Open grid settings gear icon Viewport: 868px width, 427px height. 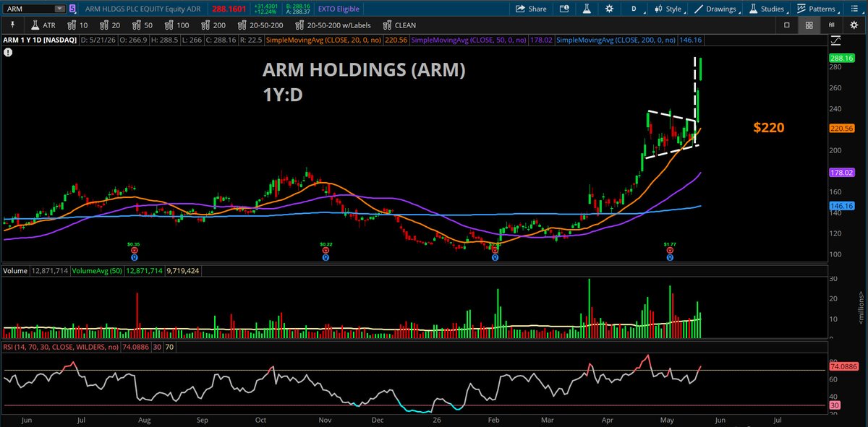[854, 25]
